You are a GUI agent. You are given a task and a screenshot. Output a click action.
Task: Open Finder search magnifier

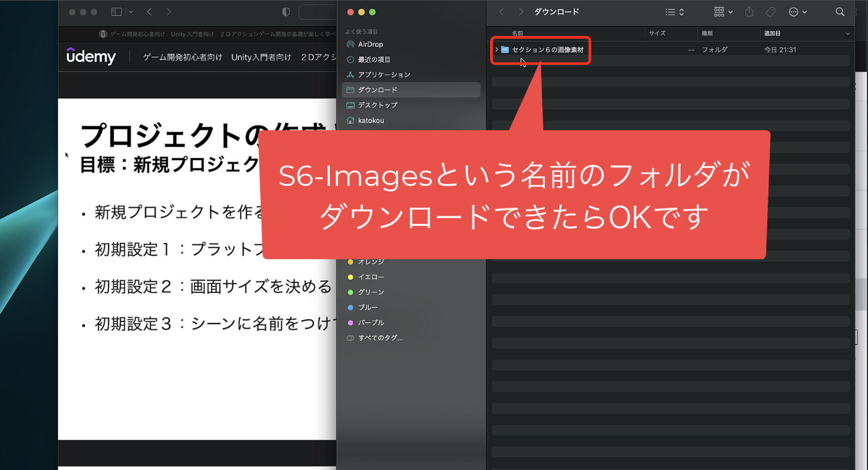coord(840,12)
